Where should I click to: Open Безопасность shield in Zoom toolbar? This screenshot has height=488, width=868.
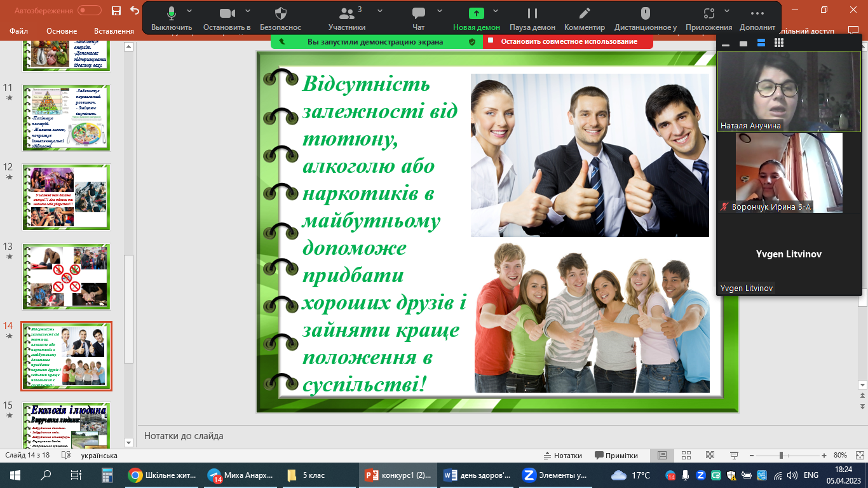[x=281, y=19]
